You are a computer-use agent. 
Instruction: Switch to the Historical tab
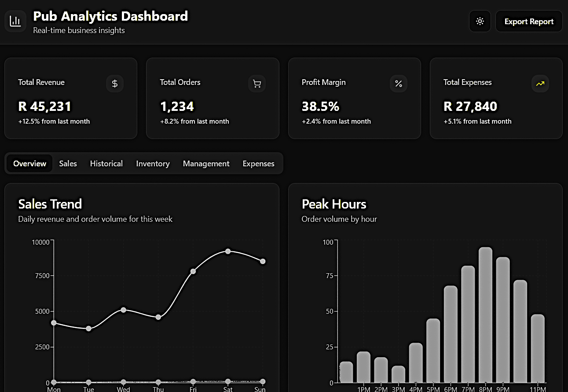point(106,163)
